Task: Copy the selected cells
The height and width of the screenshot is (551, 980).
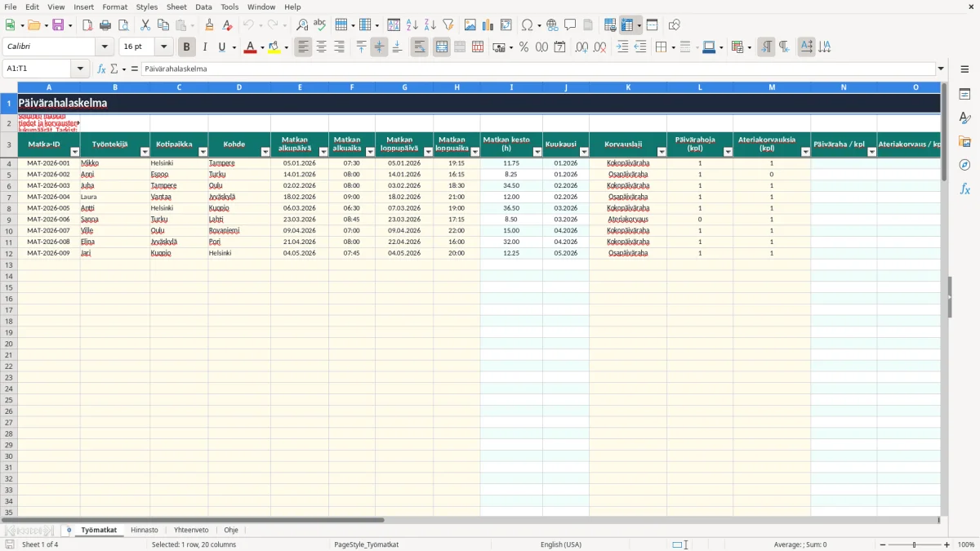Action: [x=163, y=24]
